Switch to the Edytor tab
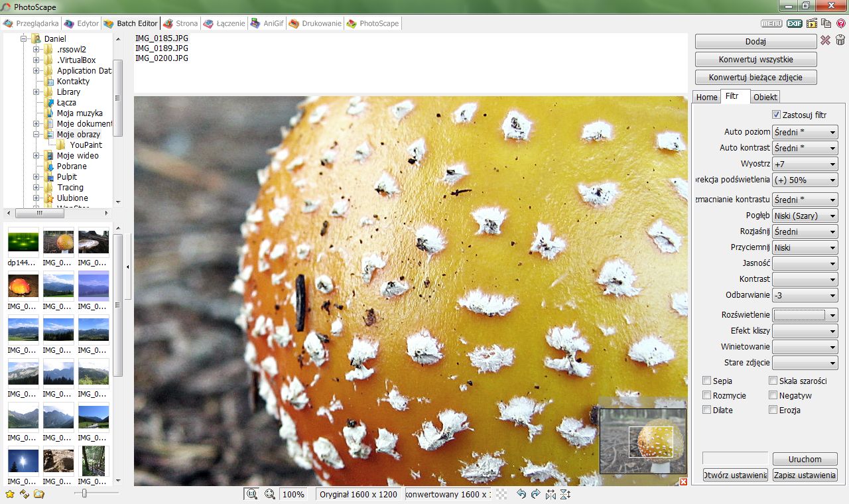Image resolution: width=849 pixels, height=504 pixels. 81,23
